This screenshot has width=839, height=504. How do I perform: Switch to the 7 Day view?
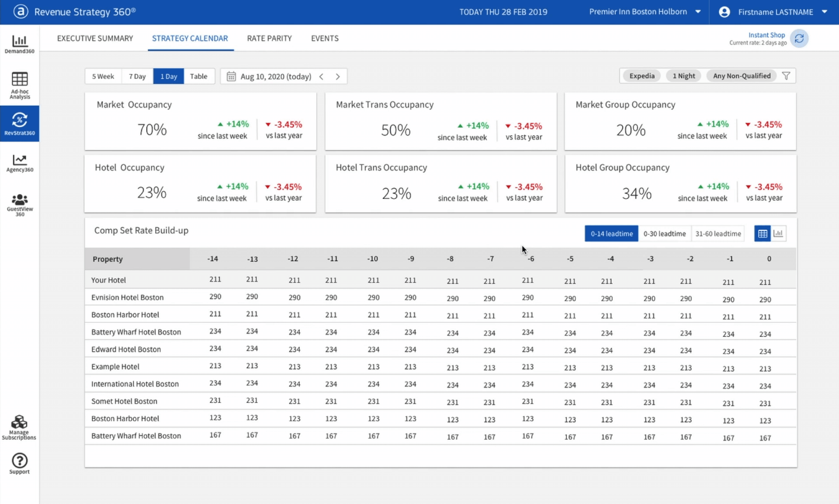pyautogui.click(x=137, y=76)
